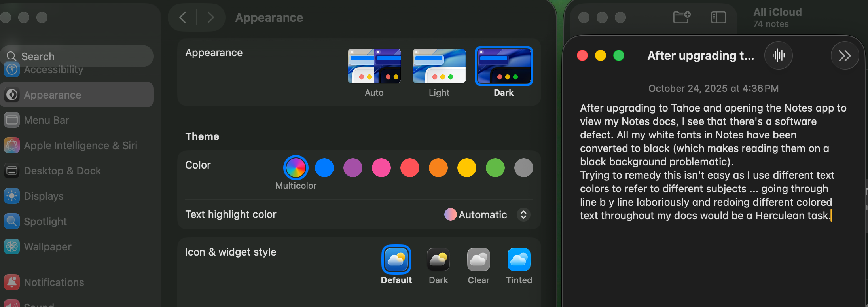Viewport: 868px width, 307px height.
Task: Click the All iCloud folder heading
Action: (777, 12)
